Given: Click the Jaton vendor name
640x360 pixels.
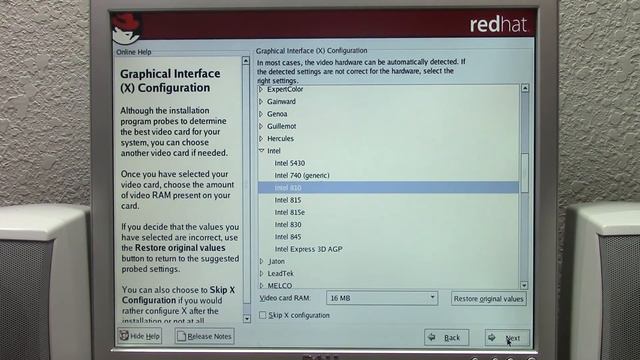Looking at the screenshot, I should [277, 261].
